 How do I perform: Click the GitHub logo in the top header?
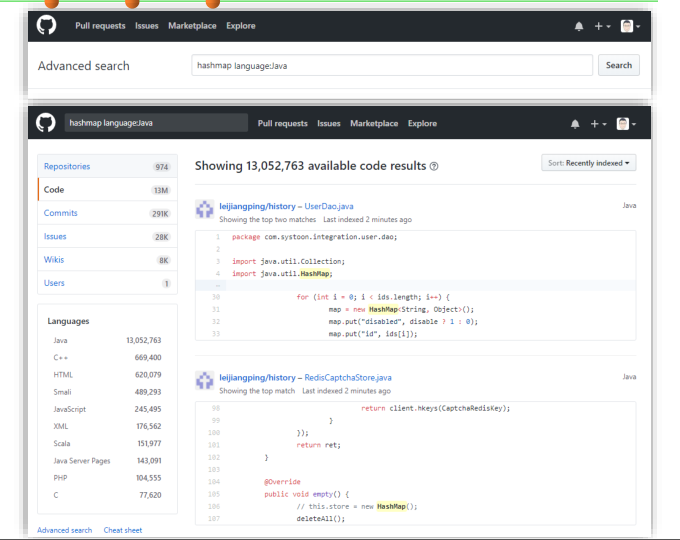[x=46, y=26]
